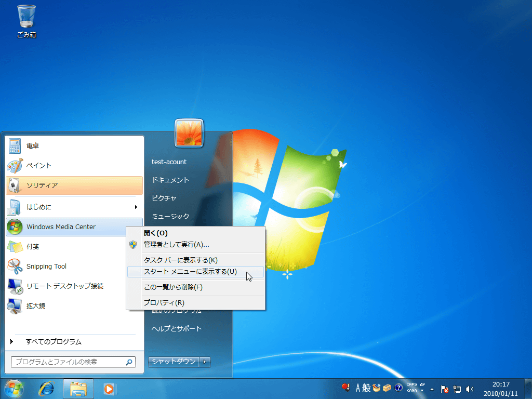The height and width of the screenshot is (399, 532).
Task: Open ヘルプとサポート
Action: tap(177, 328)
